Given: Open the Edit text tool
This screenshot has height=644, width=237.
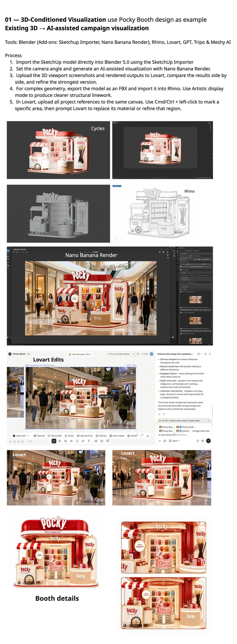Looking at the screenshot, I should (x=101, y=436).
